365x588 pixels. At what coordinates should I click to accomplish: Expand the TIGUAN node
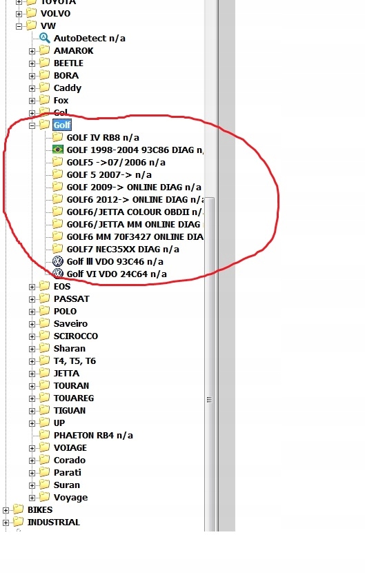coord(32,411)
